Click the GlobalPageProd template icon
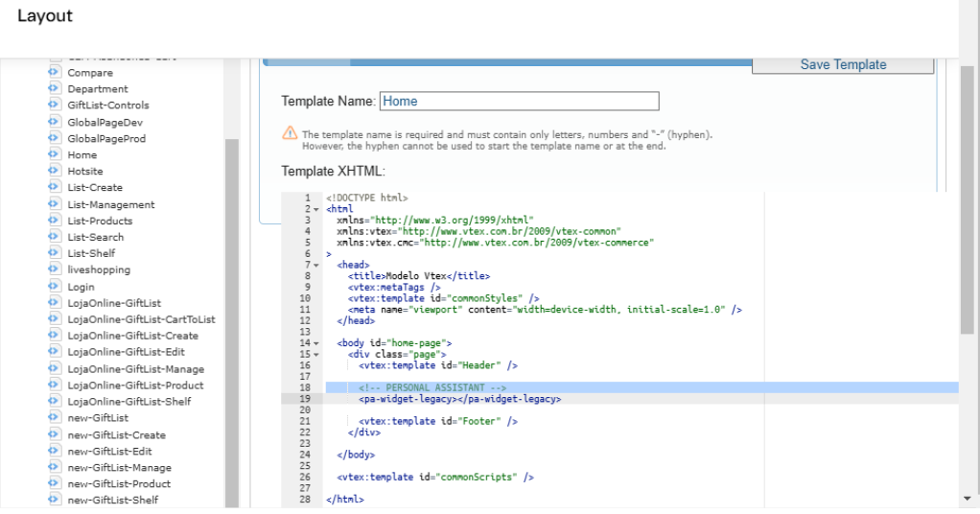This screenshot has height=514, width=980. [54, 137]
